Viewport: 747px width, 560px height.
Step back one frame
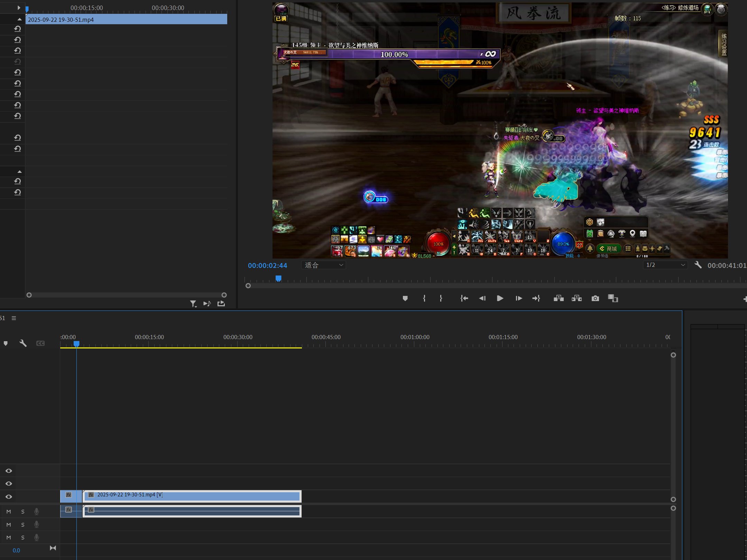(482, 298)
